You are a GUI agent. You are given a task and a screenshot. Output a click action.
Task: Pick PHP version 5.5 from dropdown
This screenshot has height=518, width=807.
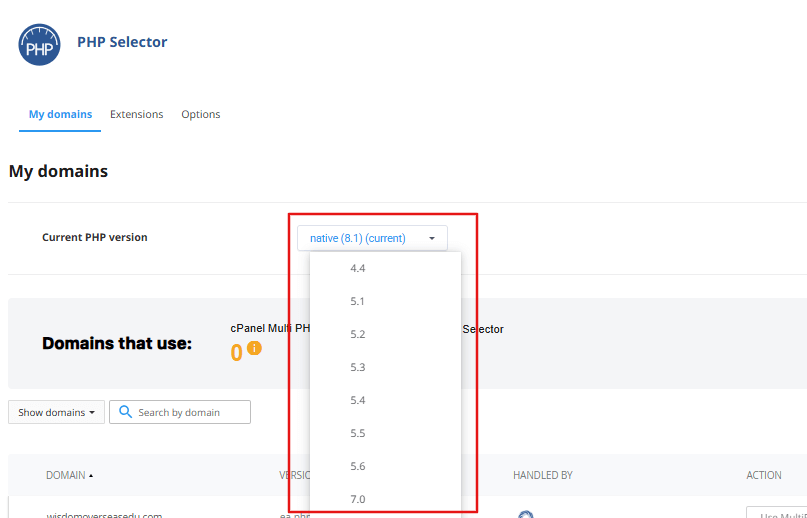358,433
